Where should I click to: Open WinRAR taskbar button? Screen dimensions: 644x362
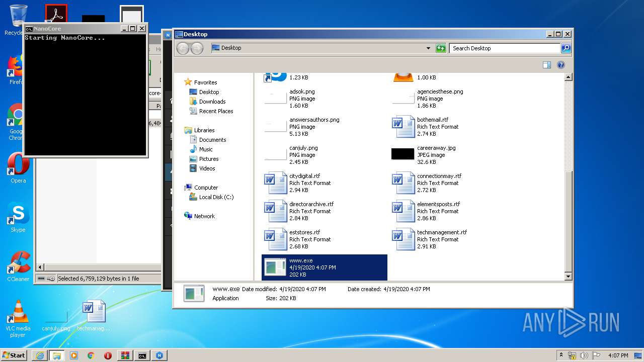click(x=125, y=355)
